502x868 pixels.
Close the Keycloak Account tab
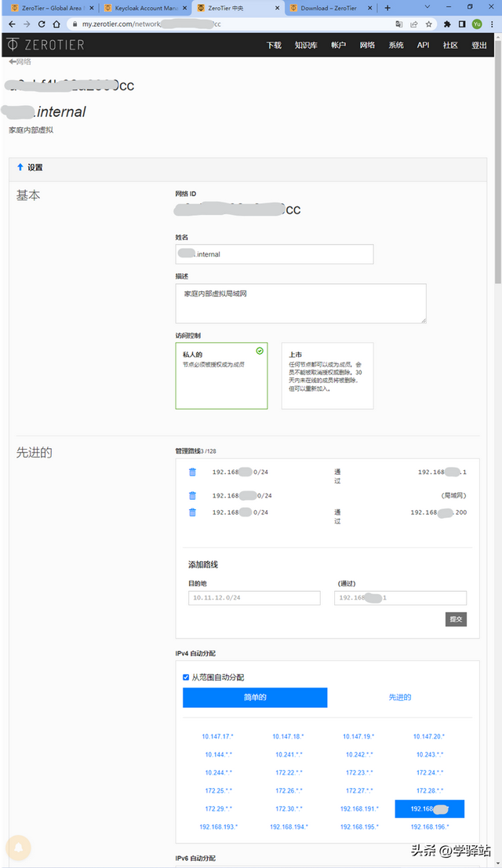pos(185,9)
